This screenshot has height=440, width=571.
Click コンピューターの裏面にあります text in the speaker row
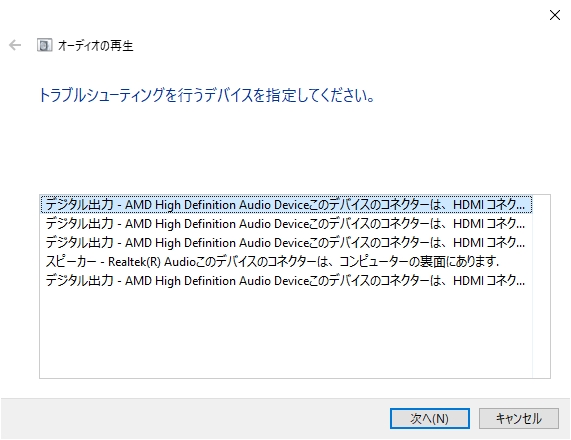click(x=419, y=262)
